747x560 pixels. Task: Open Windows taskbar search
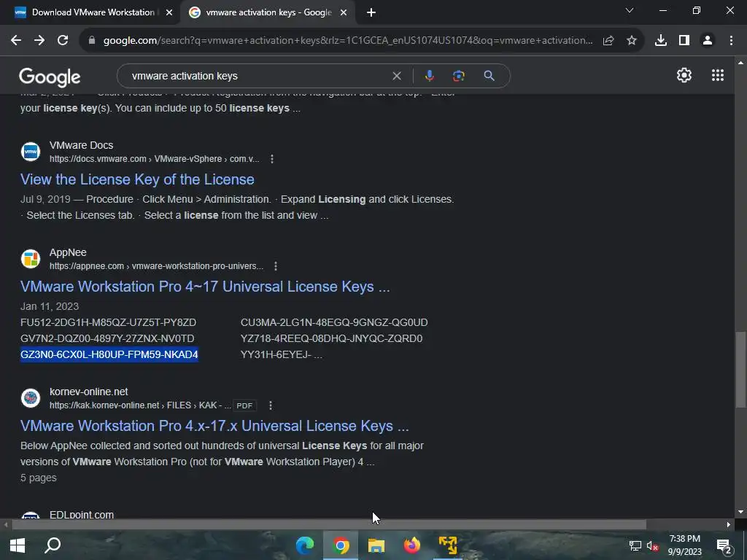click(53, 545)
